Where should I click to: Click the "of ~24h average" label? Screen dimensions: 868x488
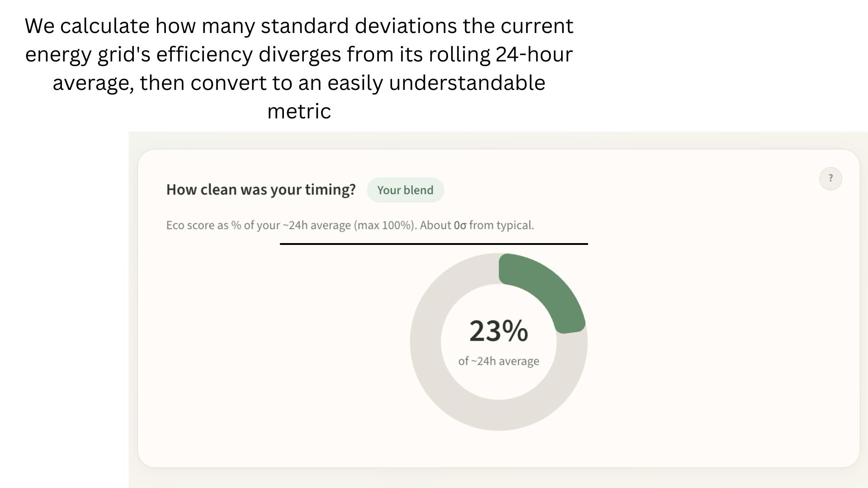click(499, 361)
